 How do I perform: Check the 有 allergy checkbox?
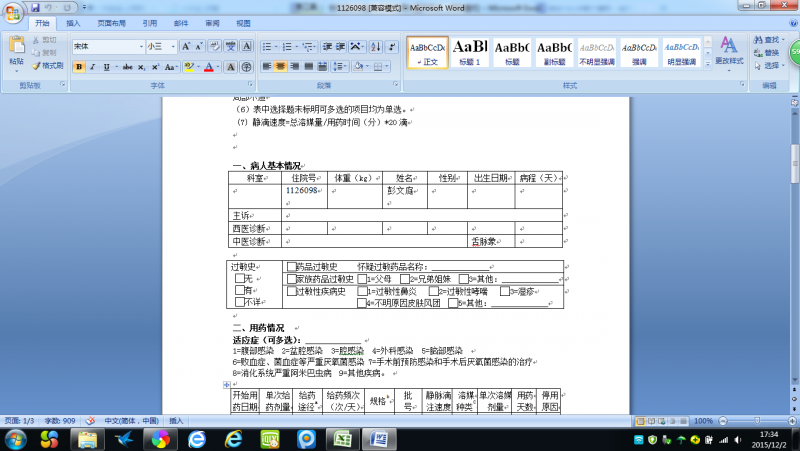[239, 290]
